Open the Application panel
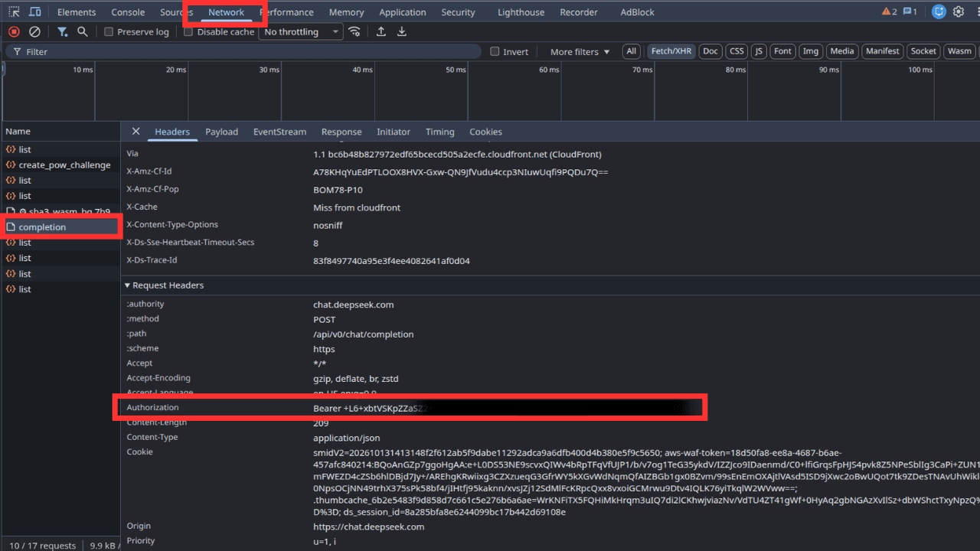 click(x=402, y=12)
